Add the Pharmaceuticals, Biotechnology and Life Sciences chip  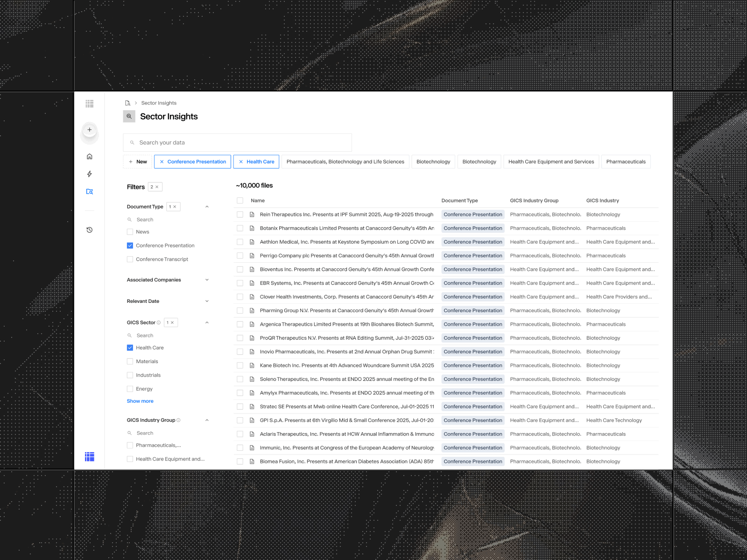345,162
